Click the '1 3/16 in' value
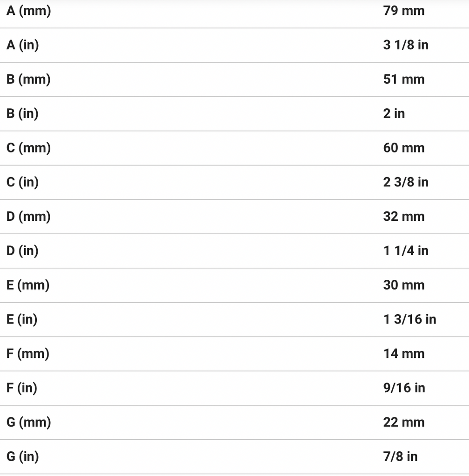Image resolution: width=469 pixels, height=476 pixels. coord(409,320)
